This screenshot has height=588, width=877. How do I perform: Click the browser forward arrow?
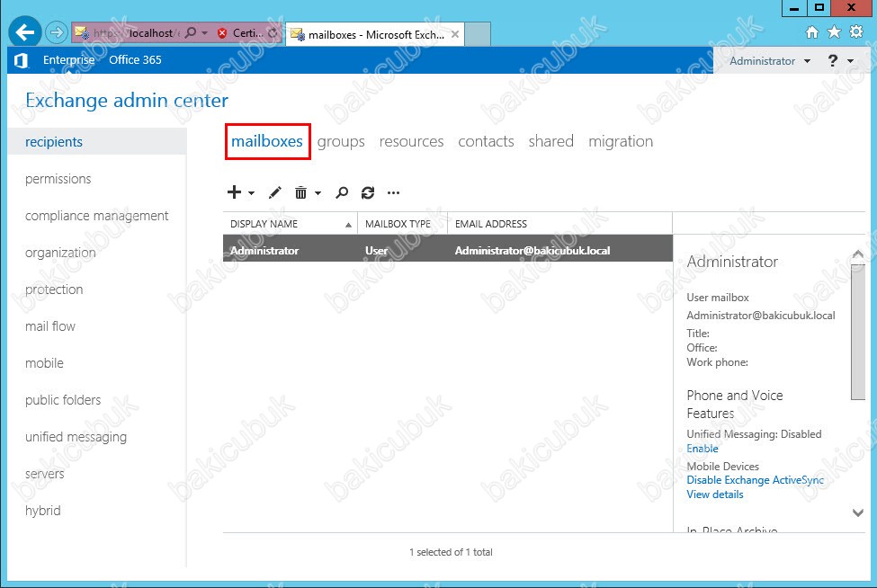pos(57,32)
